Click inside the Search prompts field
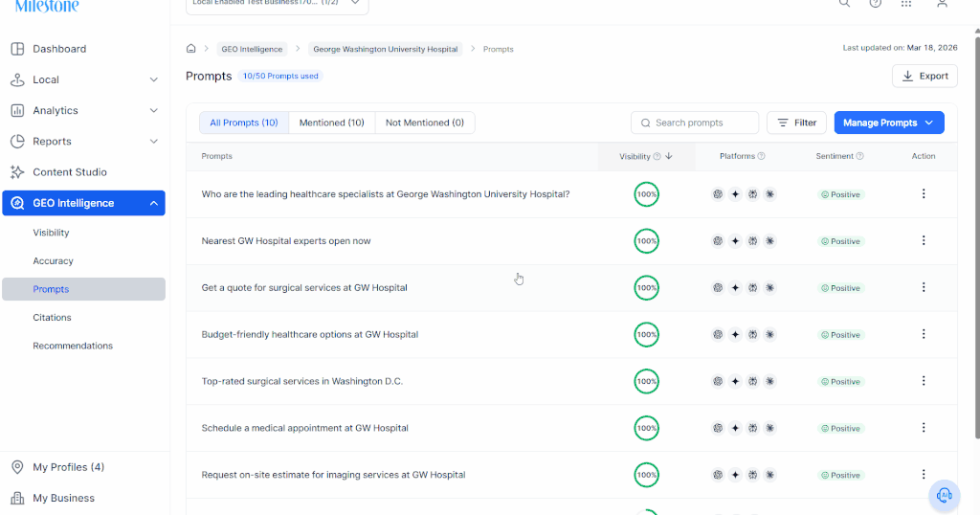Screen dimensions: 980x515 (695, 123)
